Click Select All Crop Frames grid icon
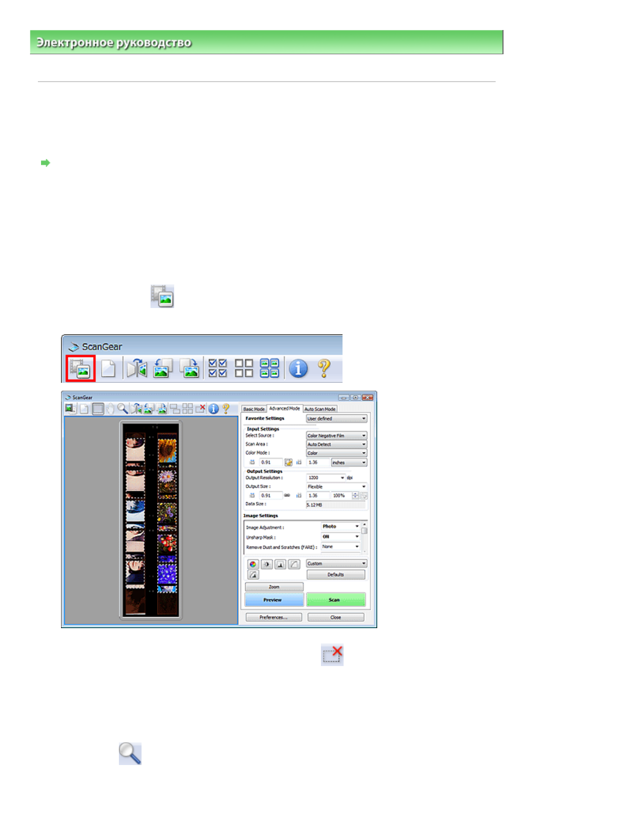Screen dimensions: 644x834 269,368
